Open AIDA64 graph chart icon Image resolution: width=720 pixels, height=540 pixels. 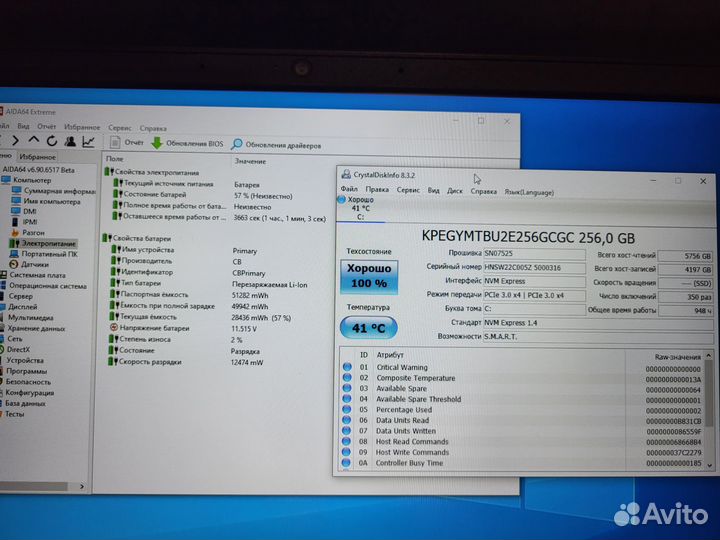pos(88,142)
